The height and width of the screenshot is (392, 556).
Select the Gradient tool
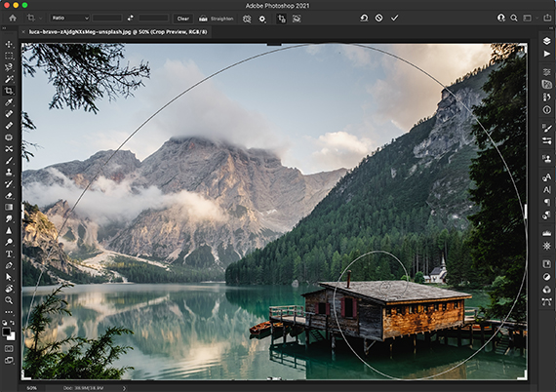click(9, 207)
